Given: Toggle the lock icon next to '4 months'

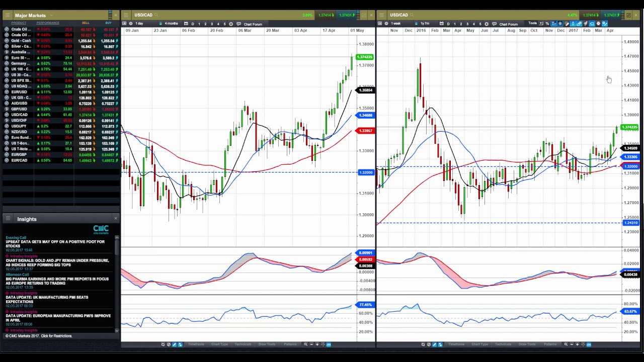Looking at the screenshot, I should [x=160, y=24].
